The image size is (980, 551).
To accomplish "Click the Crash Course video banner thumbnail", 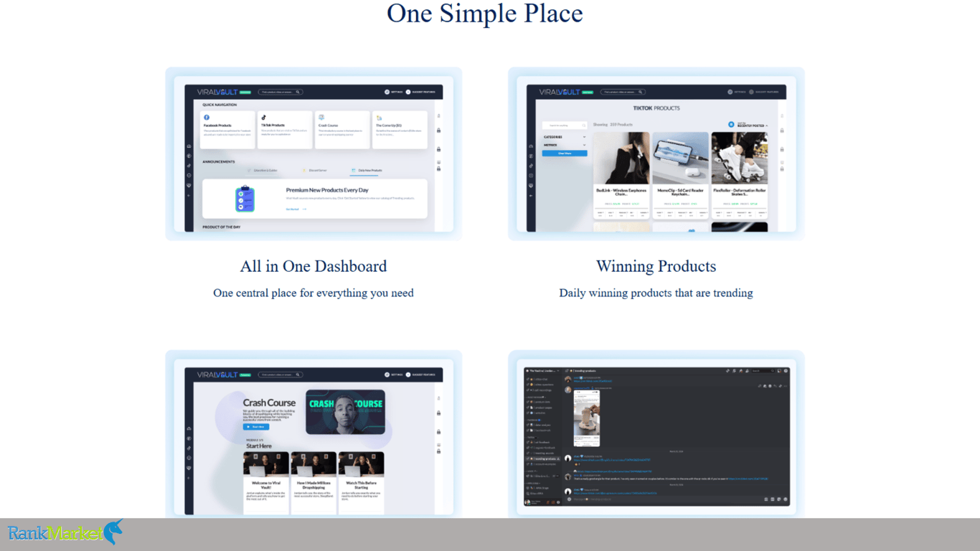I will click(x=346, y=412).
